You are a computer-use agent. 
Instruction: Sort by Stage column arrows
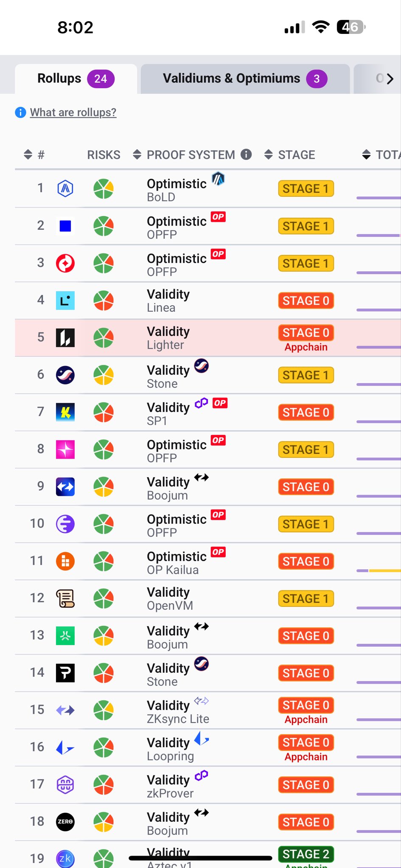(269, 155)
